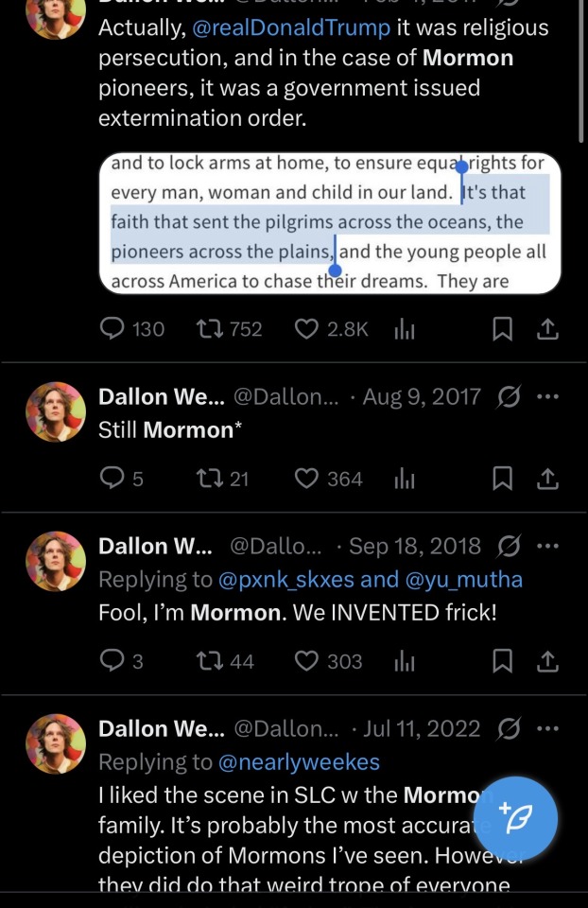588x908 pixels.
Task: Bookmark the "Still Mormon*" post
Action: (x=503, y=480)
